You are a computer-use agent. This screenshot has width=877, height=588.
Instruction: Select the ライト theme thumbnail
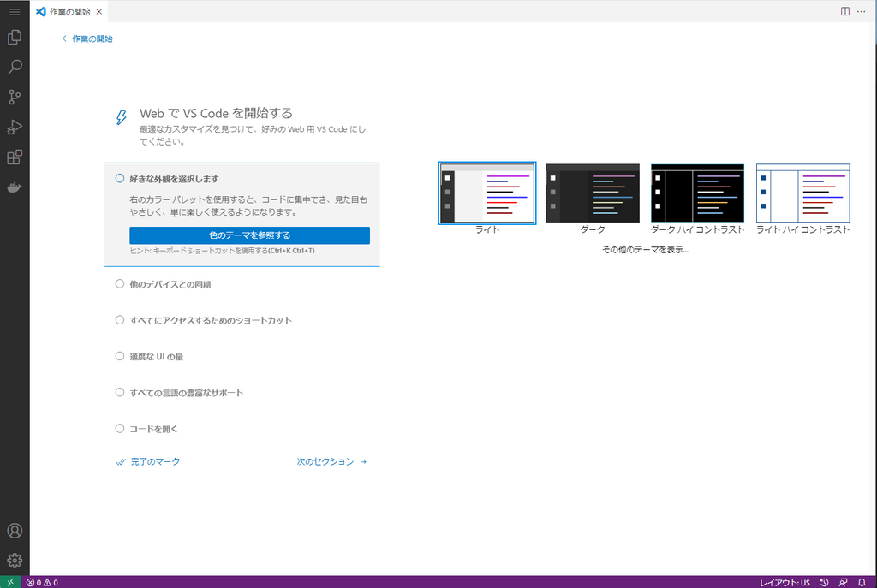click(486, 193)
